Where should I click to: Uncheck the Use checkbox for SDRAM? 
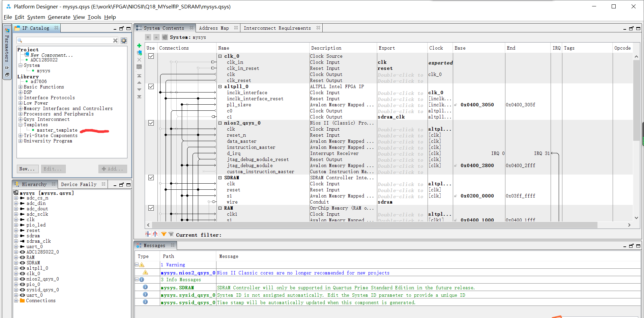(151, 177)
